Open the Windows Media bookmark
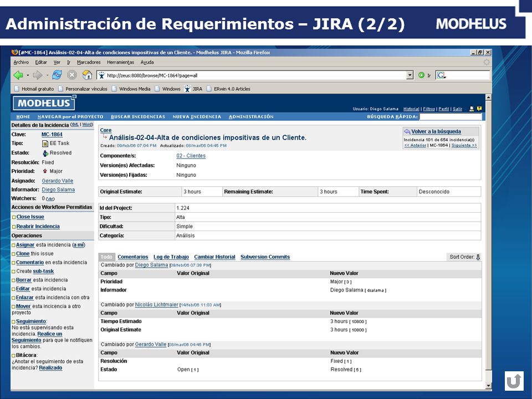 tap(131, 89)
